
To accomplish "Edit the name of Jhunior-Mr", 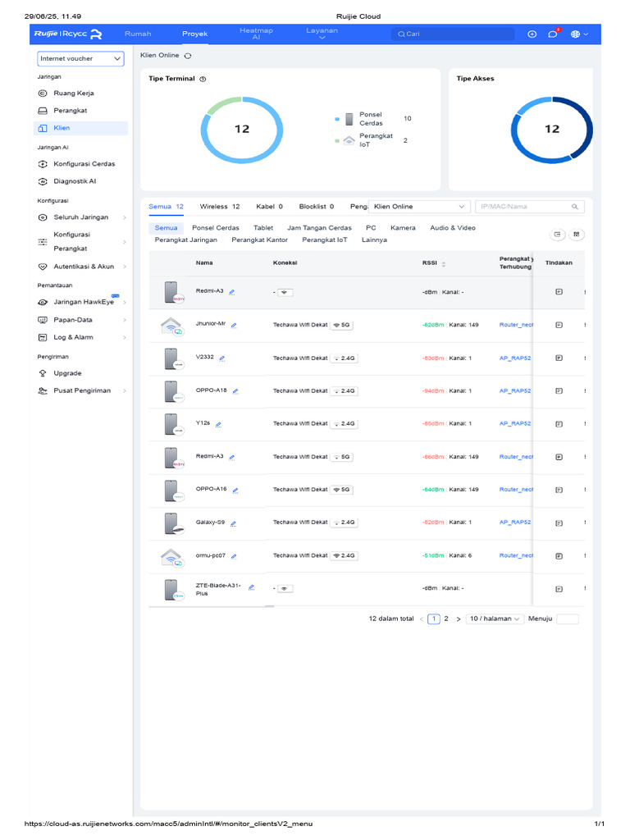I will (x=234, y=325).
